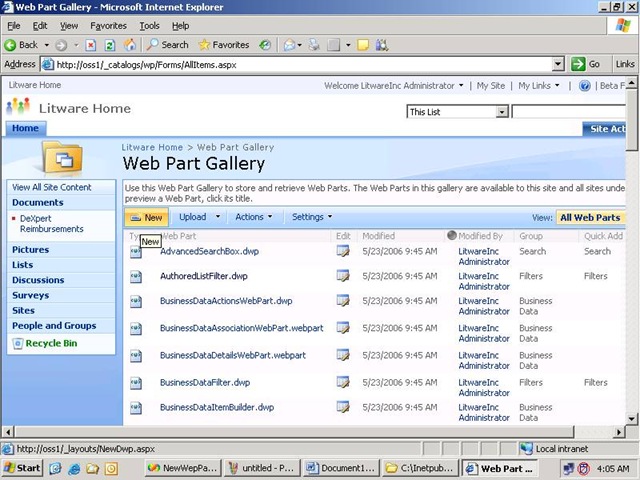Click type icon beside AuthoredListFilter.dwp
640x480 pixels.
136,277
